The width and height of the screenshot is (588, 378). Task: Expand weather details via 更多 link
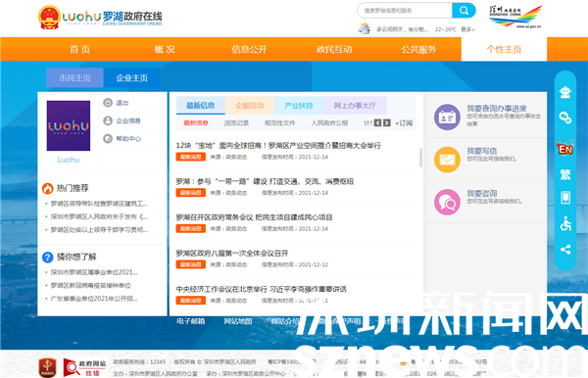click(467, 29)
